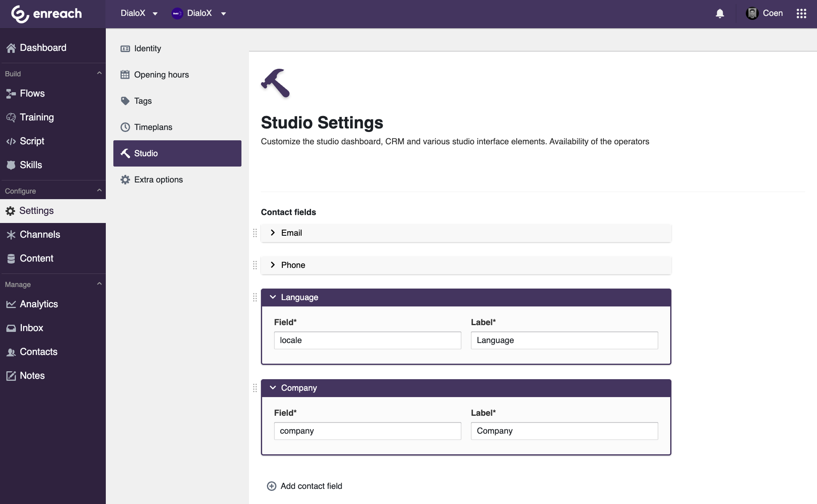Click the Add contact field link

pos(311,486)
